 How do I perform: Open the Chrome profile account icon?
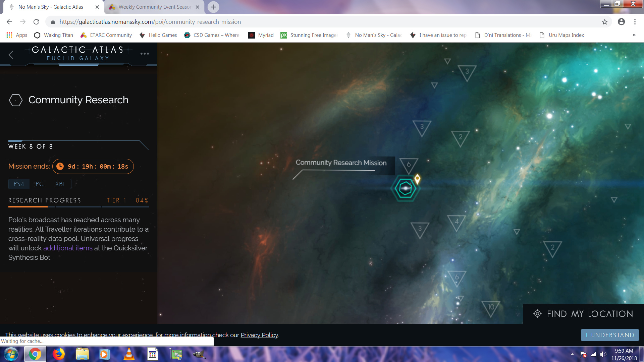click(621, 22)
